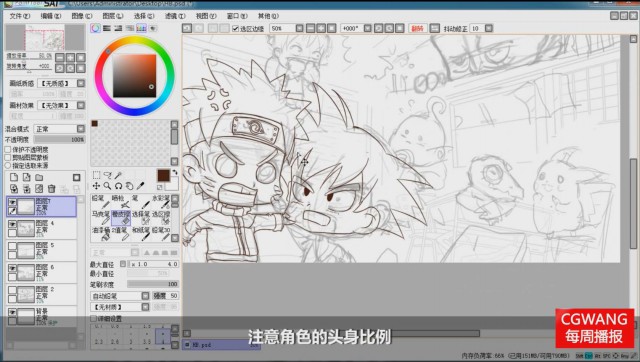Delete the current layer with trash icon

51,189
